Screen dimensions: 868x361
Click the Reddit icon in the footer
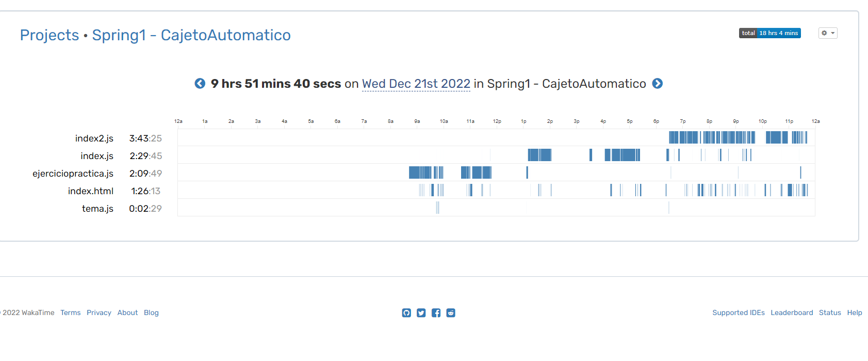(451, 312)
